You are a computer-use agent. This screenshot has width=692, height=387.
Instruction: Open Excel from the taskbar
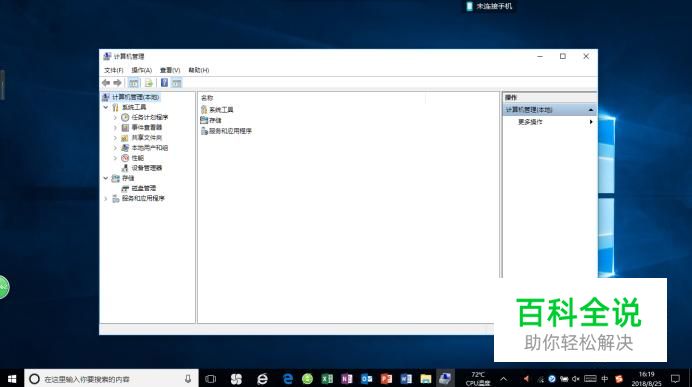point(327,379)
